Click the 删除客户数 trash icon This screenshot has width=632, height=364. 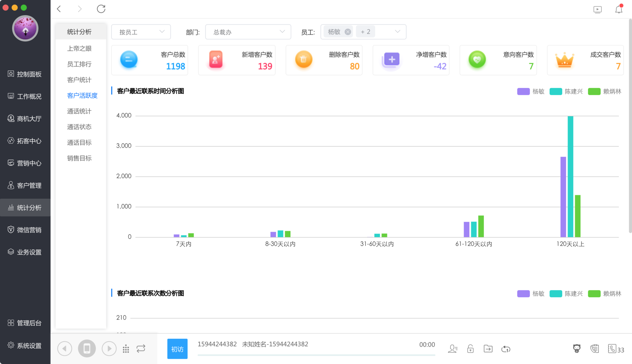pos(303,60)
